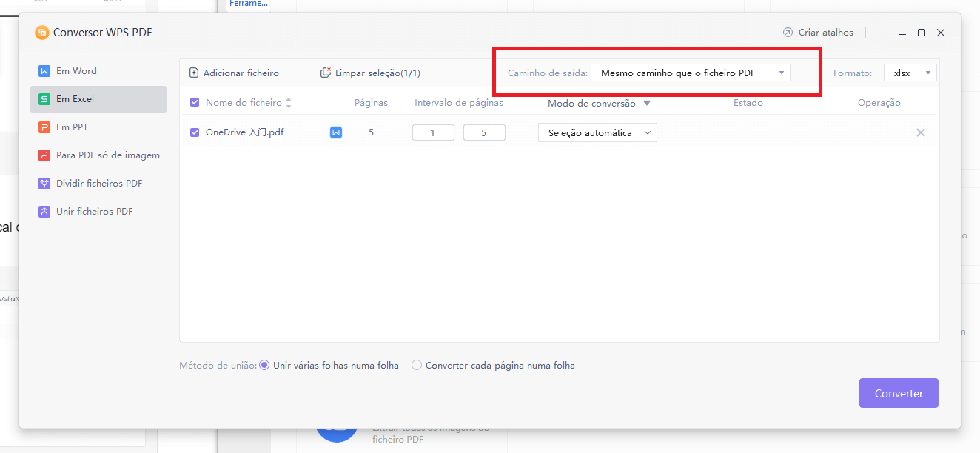Sort by Nome do ficheiro arrows
The width and height of the screenshot is (980, 453).
tap(289, 103)
